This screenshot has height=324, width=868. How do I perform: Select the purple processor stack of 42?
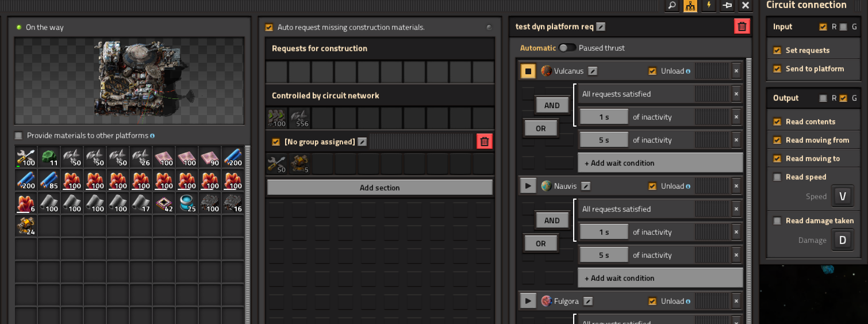[164, 203]
